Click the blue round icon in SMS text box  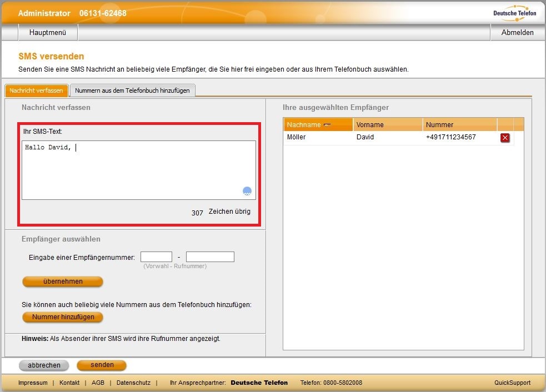247,191
